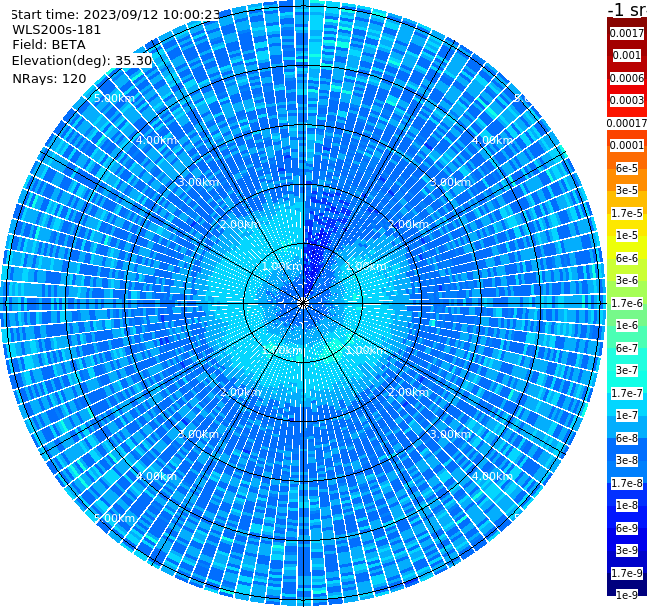
Task: Select the 2.00km range label in upper-right quadrant
Action: pyautogui.click(x=408, y=224)
